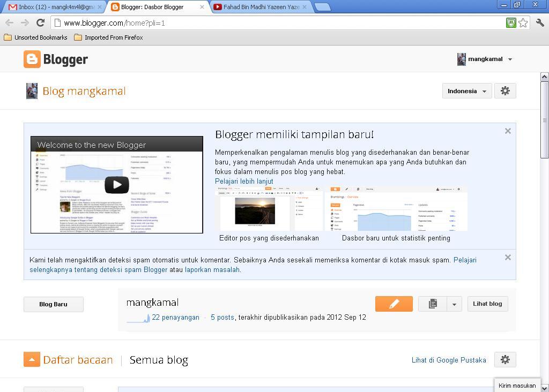This screenshot has height=392, width=549.
Task: Close the Blogger Dasbor tab
Action: pyautogui.click(x=202, y=7)
